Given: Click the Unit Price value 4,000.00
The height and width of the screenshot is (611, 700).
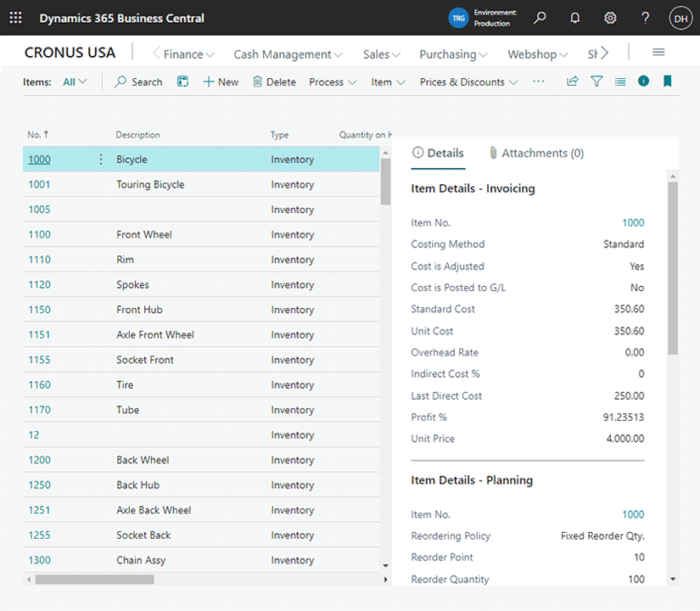Looking at the screenshot, I should click(625, 439).
